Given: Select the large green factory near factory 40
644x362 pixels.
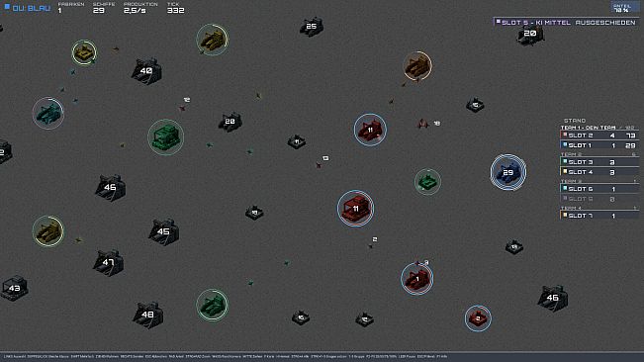Looking at the screenshot, I should click(x=165, y=137).
